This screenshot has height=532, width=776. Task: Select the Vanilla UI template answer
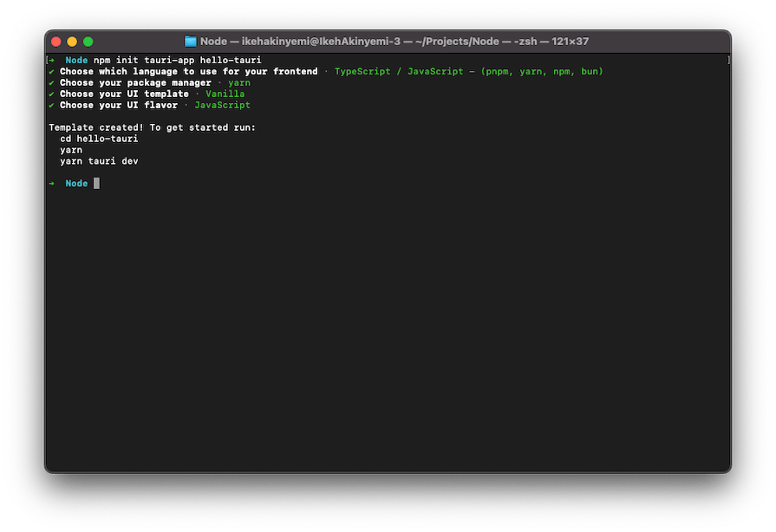(x=225, y=94)
